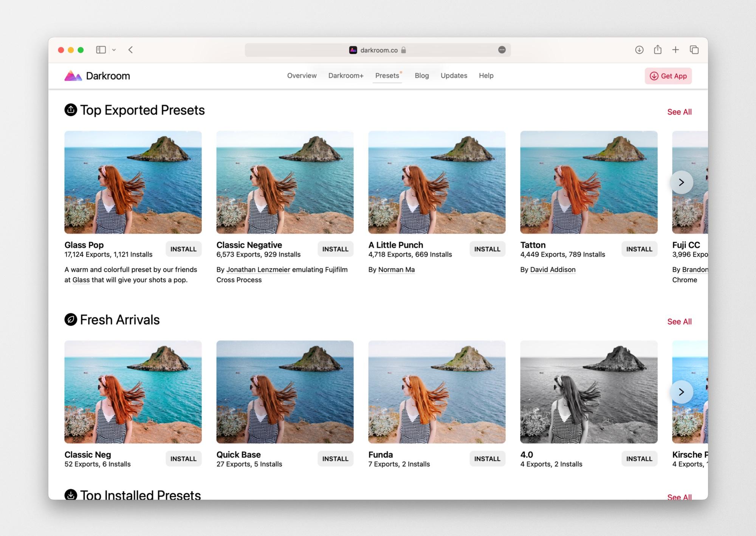Open the Updates menu item
This screenshot has height=536, width=756.
[x=454, y=76]
